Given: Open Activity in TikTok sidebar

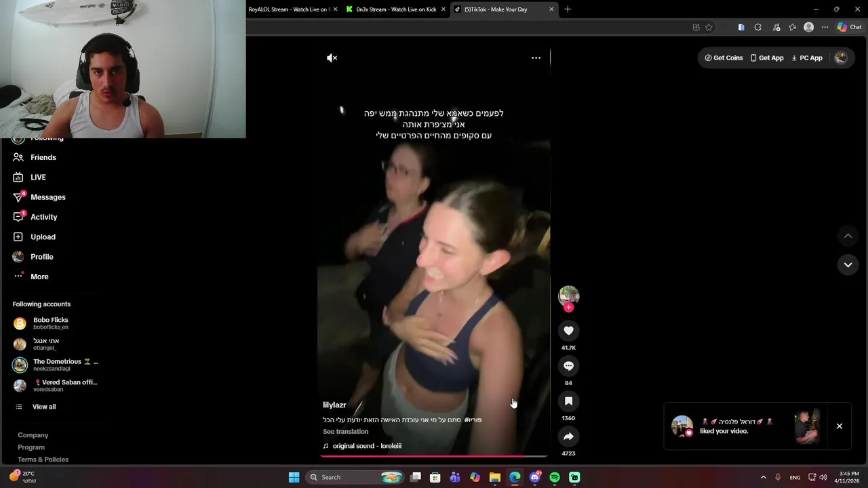Looking at the screenshot, I should (x=35, y=217).
